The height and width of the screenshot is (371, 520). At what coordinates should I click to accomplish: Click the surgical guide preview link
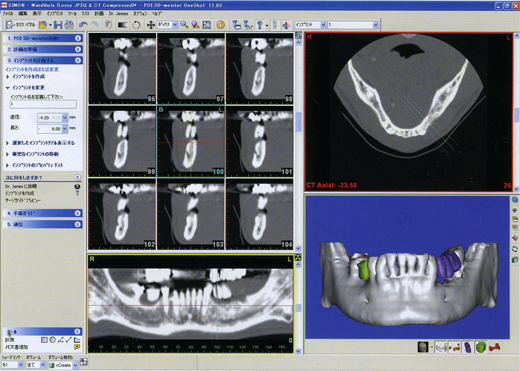point(23,200)
